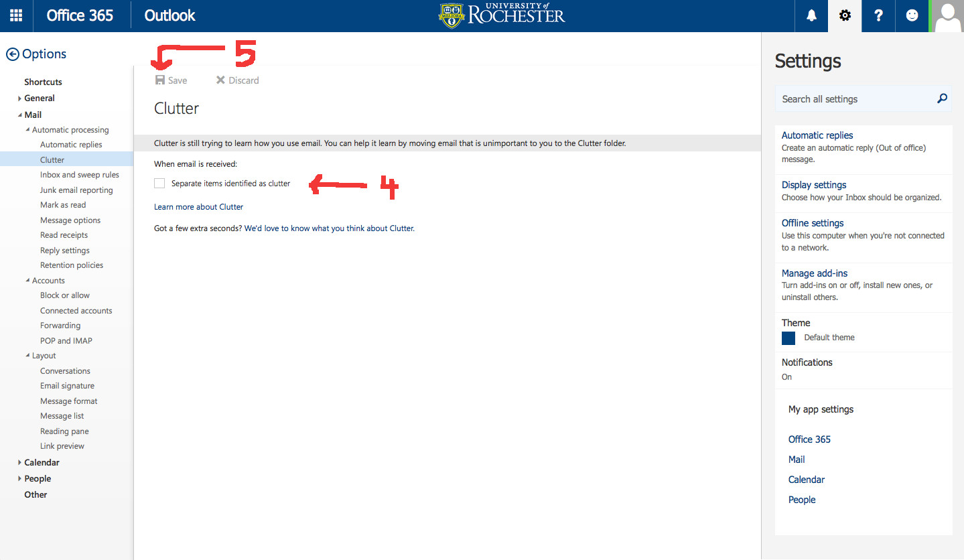Open Learn more about Clutter link
This screenshot has width=964, height=560.
198,207
